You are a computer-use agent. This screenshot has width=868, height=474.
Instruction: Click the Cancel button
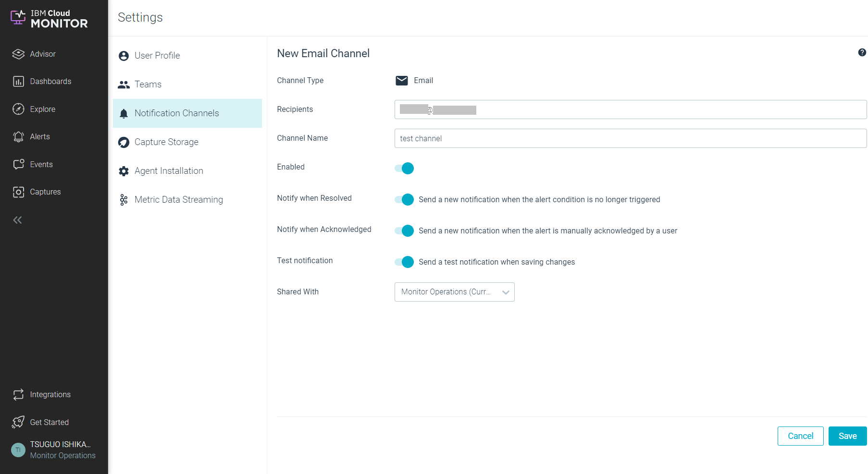click(801, 436)
